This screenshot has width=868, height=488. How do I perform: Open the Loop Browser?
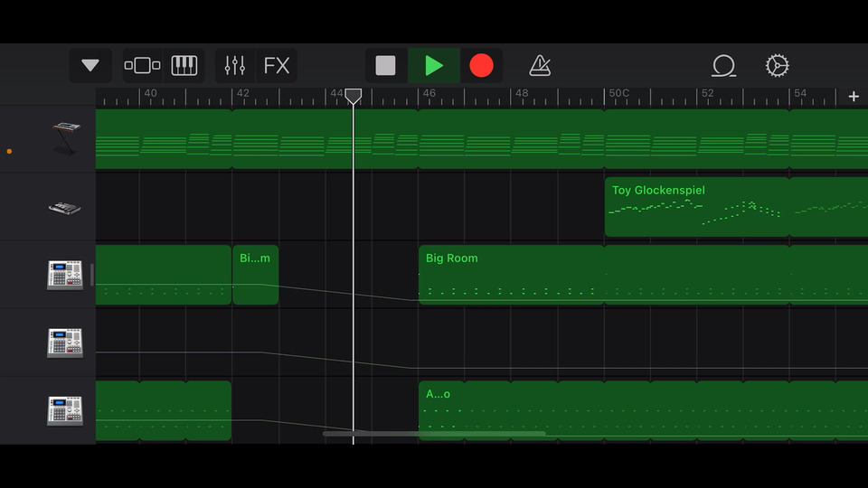click(723, 65)
